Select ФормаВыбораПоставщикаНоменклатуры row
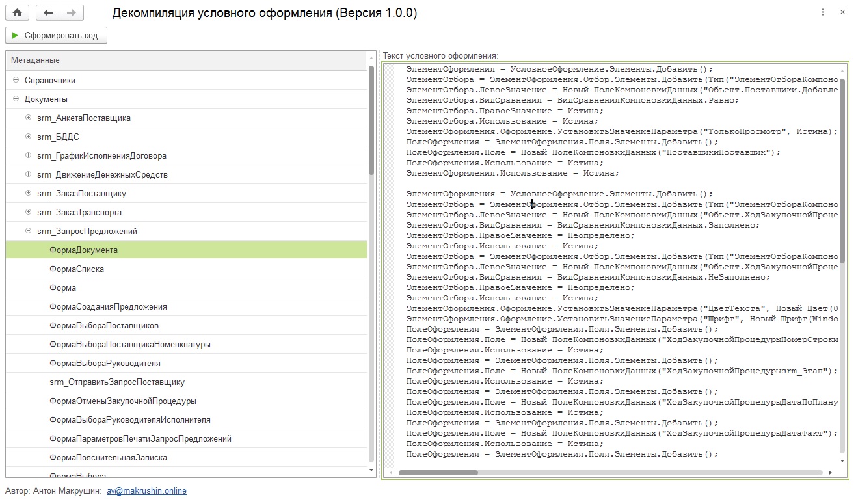Viewport: 856px width, 504px height. (x=186, y=344)
